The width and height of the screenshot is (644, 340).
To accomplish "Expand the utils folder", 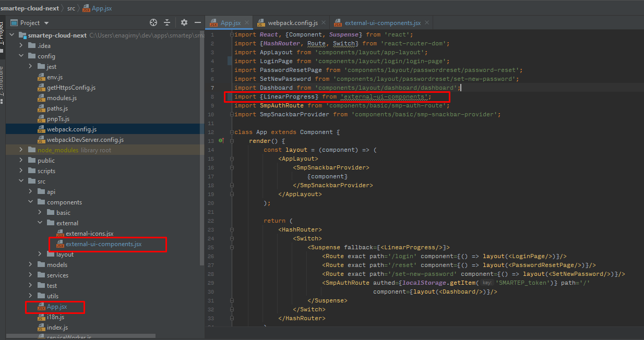I will [31, 296].
